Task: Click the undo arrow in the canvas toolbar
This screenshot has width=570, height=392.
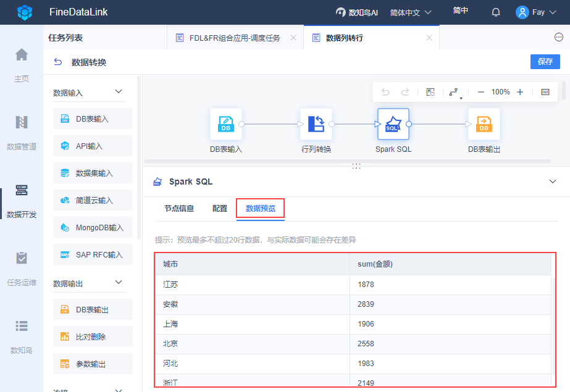Action: (385, 91)
